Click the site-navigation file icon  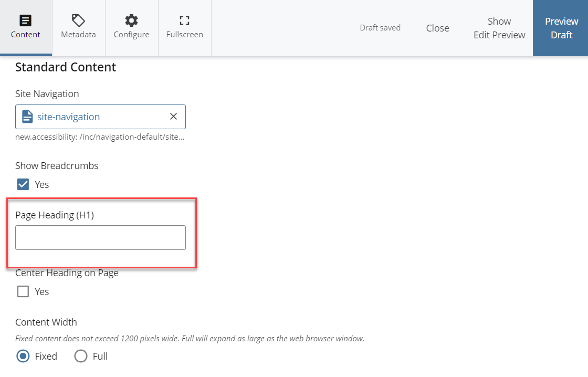pyautogui.click(x=27, y=117)
